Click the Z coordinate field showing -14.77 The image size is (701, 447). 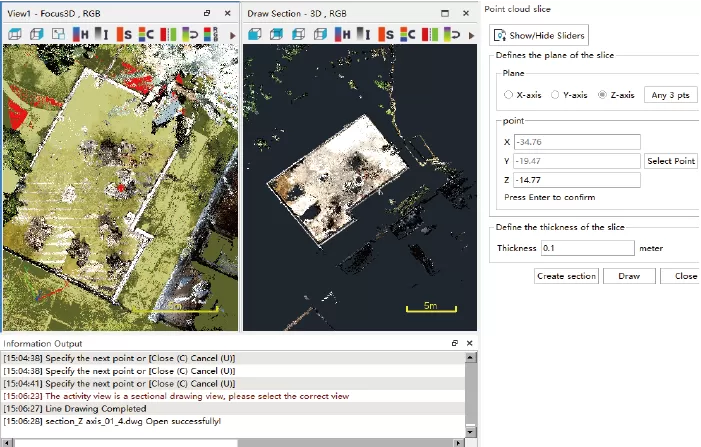577,180
